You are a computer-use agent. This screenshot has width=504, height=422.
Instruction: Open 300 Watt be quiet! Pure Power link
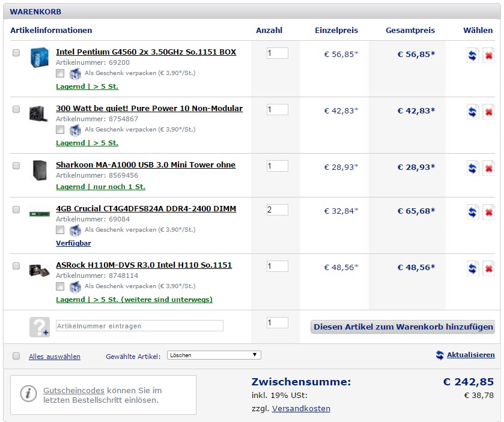tap(149, 109)
